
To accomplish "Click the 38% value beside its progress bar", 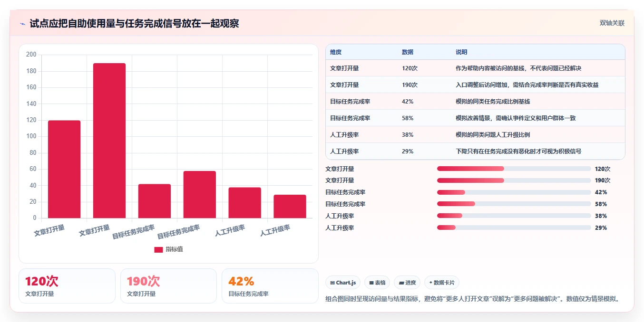I will (x=601, y=216).
